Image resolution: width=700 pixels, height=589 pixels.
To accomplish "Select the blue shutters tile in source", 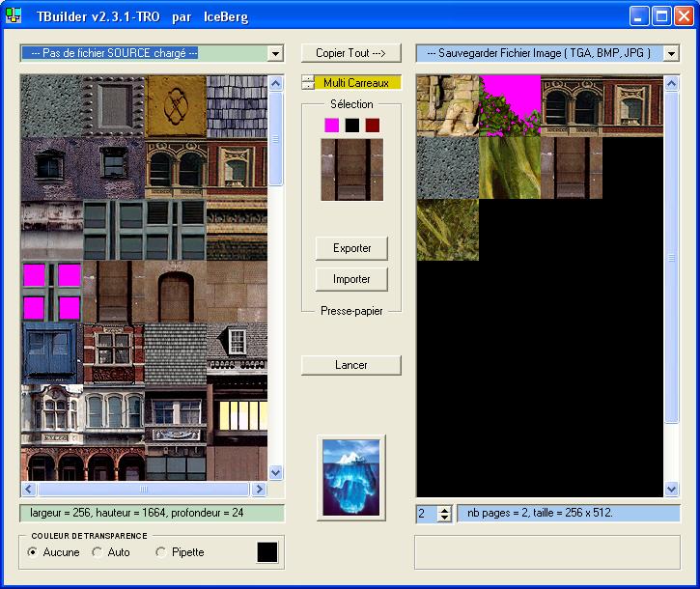I will point(52,353).
